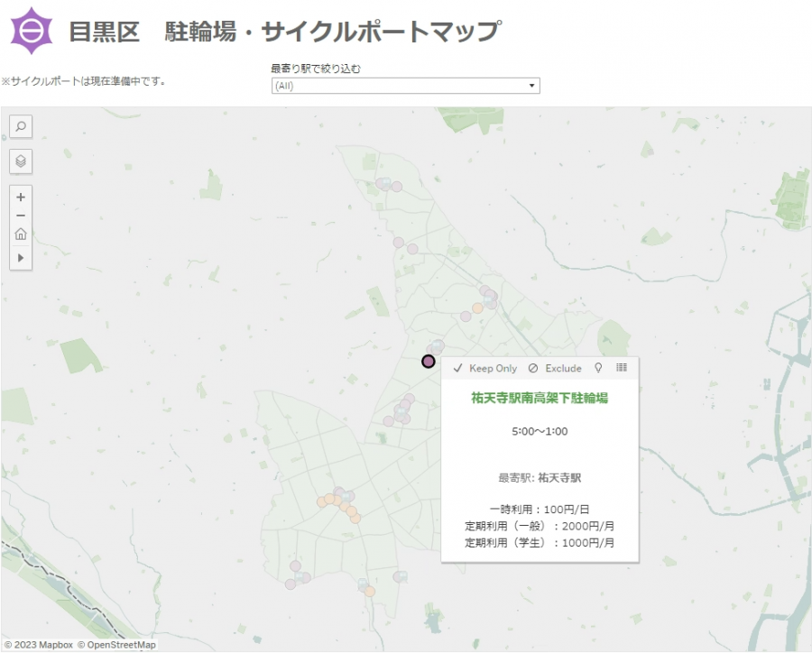812x653 pixels.
Task: Reset map to home view
Action: 21,235
